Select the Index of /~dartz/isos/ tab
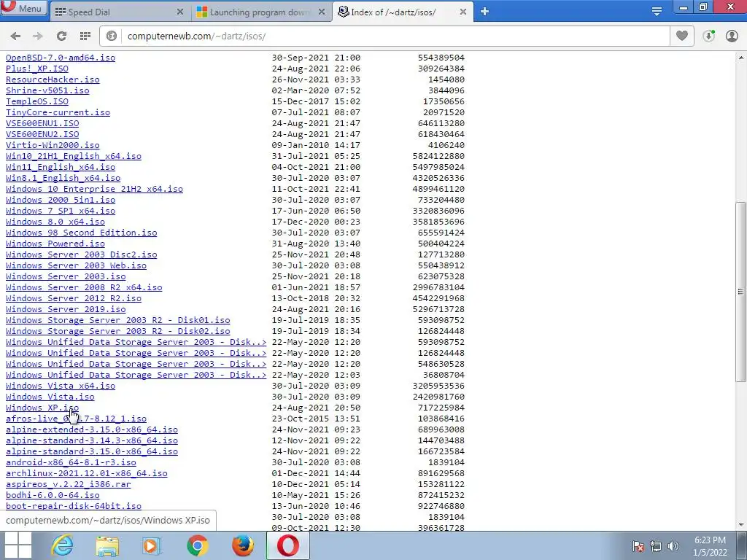The width and height of the screenshot is (747, 560). [x=403, y=12]
